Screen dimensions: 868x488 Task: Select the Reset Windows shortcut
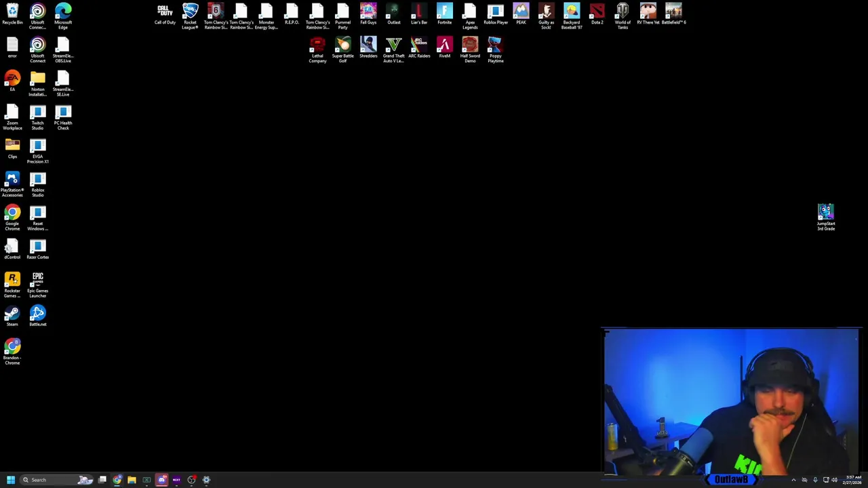pos(37,218)
